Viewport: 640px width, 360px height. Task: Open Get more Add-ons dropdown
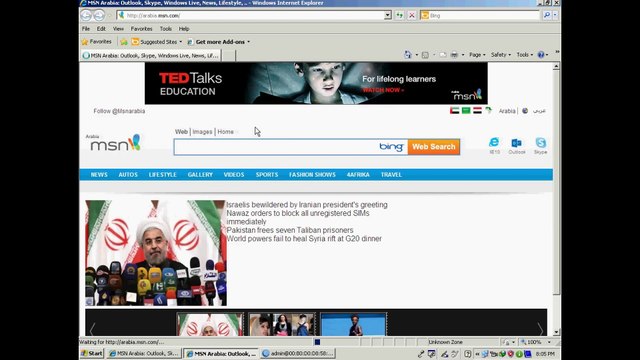point(218,42)
